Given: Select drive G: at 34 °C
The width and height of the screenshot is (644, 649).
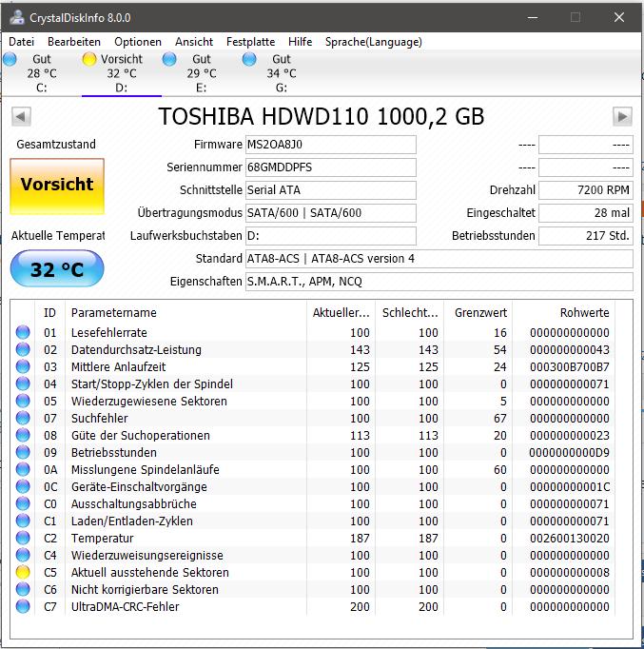Looking at the screenshot, I should click(281, 73).
